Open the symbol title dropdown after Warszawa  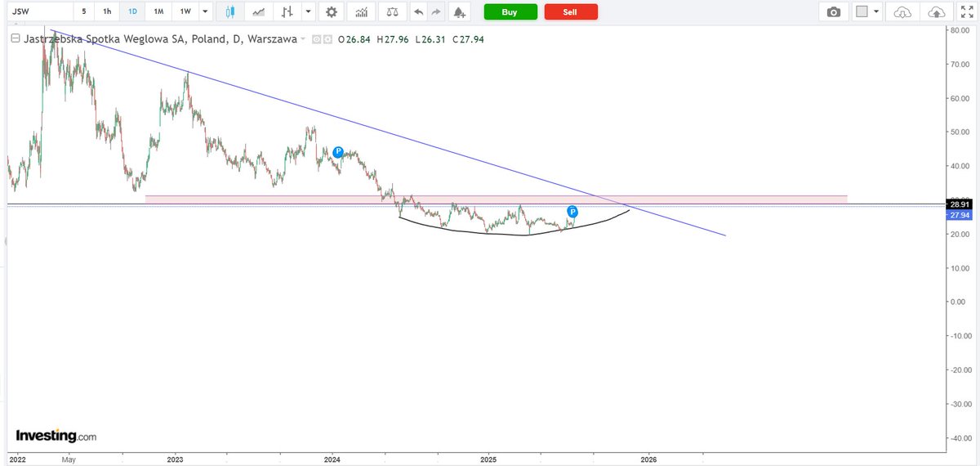point(303,38)
